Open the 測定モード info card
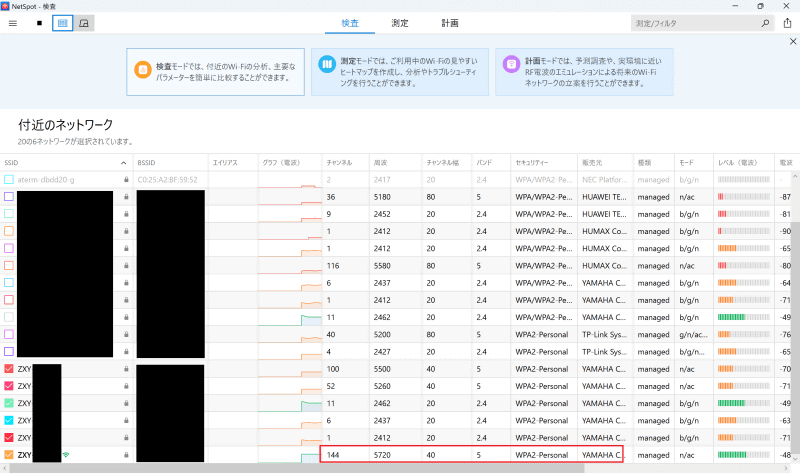Screen dimensions: 800x473 coord(400,72)
